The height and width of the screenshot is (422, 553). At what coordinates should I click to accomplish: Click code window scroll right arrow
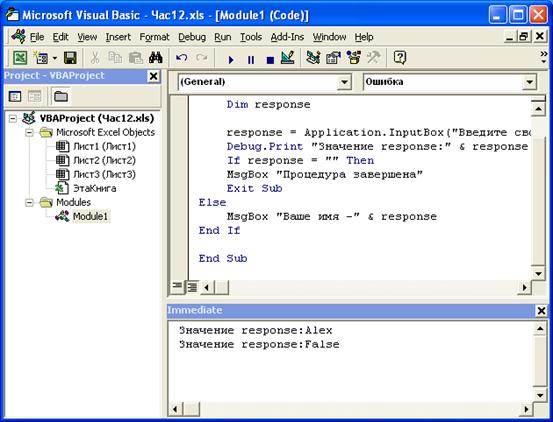click(524, 287)
